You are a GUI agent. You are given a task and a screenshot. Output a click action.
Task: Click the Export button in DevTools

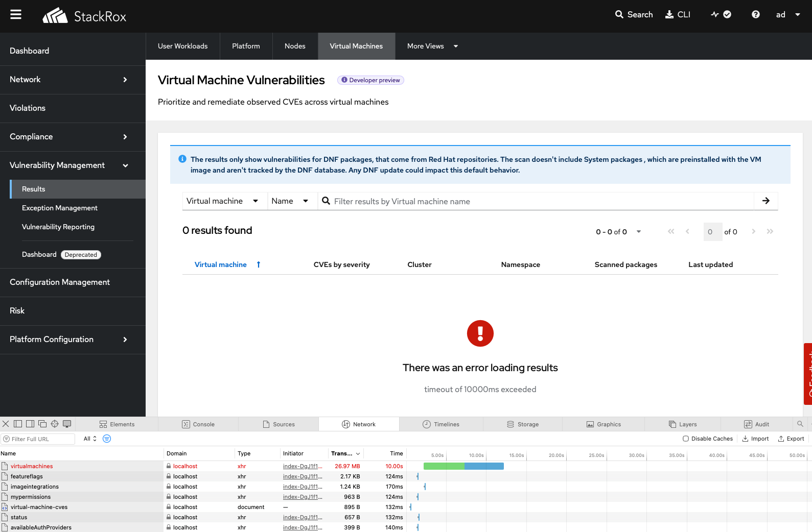(791, 439)
